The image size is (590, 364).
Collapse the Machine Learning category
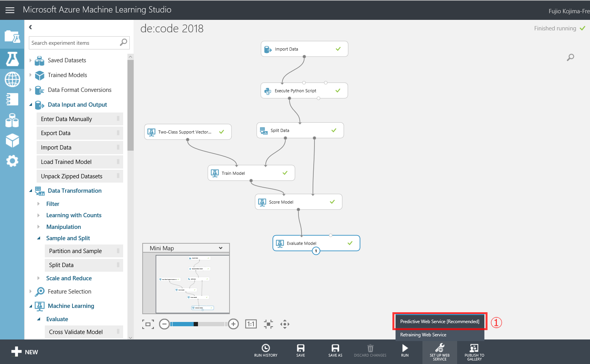click(30, 306)
